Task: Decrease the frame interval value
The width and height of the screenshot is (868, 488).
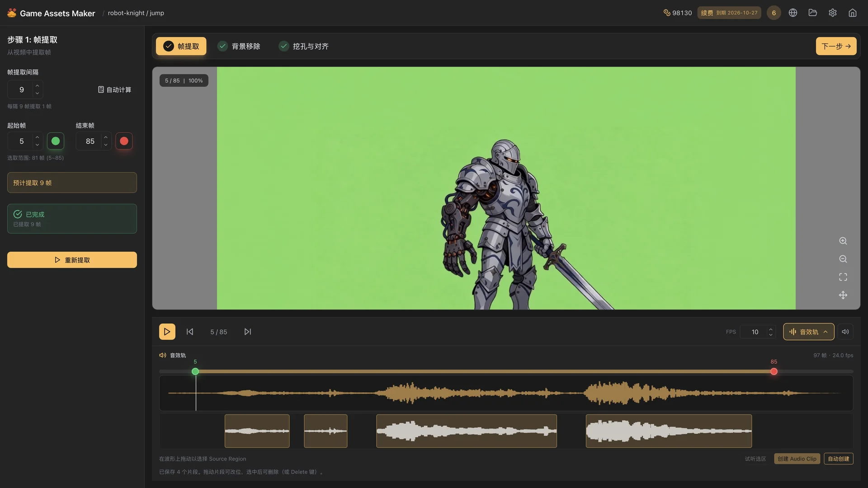Action: [x=37, y=94]
